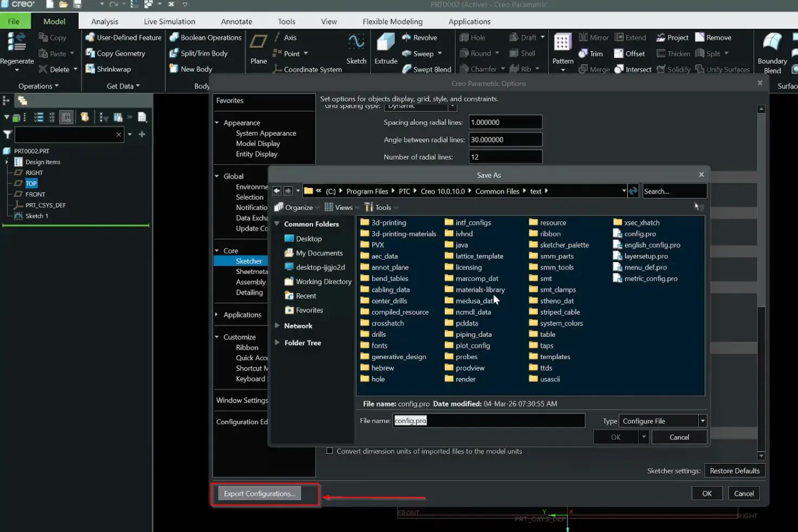Screen dimensions: 798x532
Task: Open the Flexible Modeling tab
Action: click(392, 21)
